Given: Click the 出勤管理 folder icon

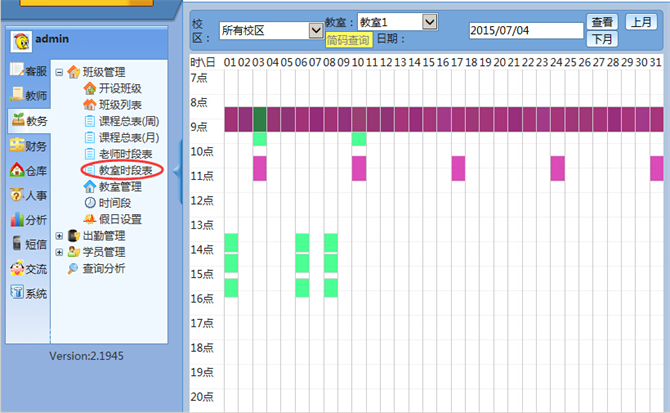Looking at the screenshot, I should pos(73,235).
